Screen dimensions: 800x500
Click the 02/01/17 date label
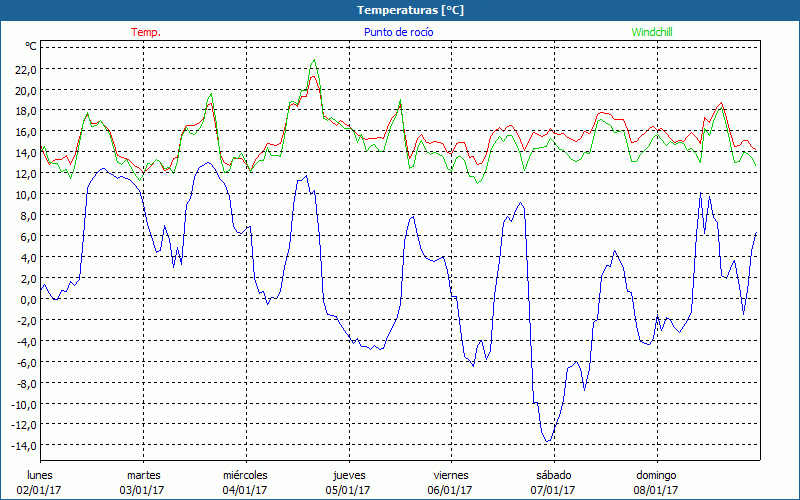coord(41,490)
